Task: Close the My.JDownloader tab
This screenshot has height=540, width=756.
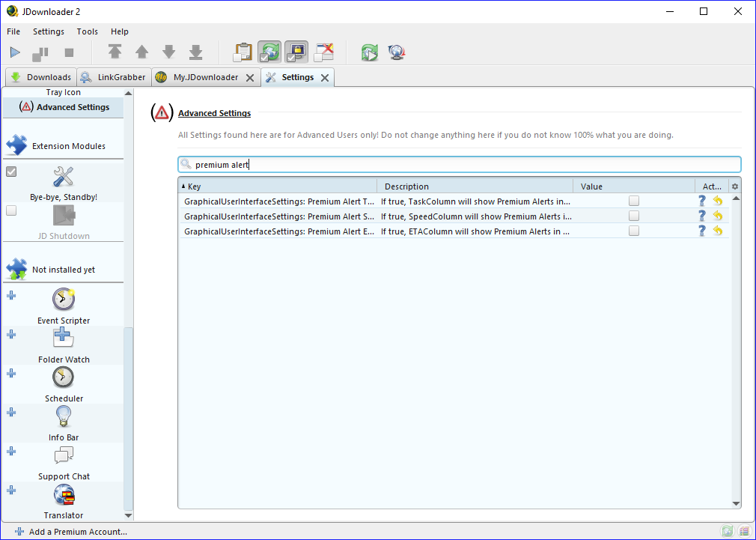Action: click(x=250, y=78)
